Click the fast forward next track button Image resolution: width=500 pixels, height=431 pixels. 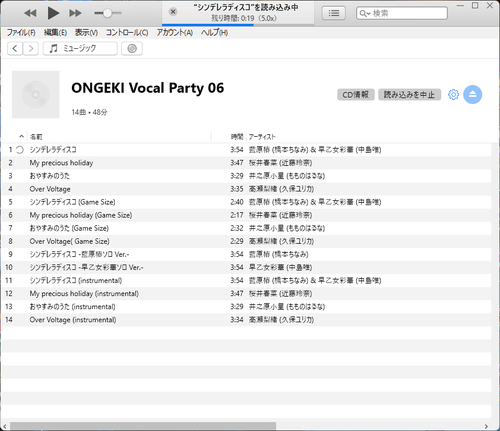[x=75, y=13]
